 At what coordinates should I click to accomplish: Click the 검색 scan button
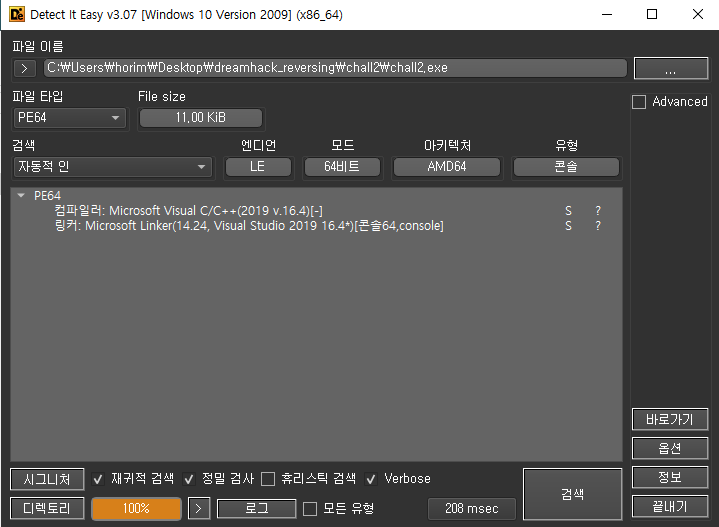[572, 494]
